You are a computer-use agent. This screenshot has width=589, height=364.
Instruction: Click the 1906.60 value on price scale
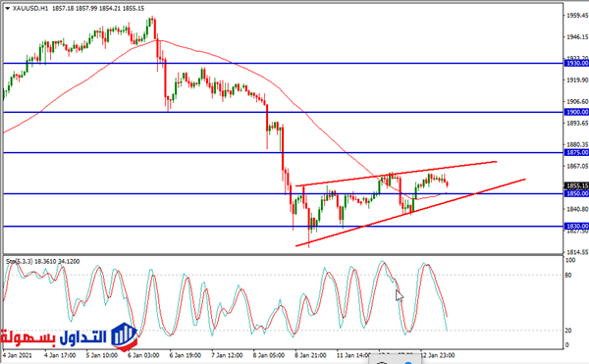pyautogui.click(x=577, y=101)
